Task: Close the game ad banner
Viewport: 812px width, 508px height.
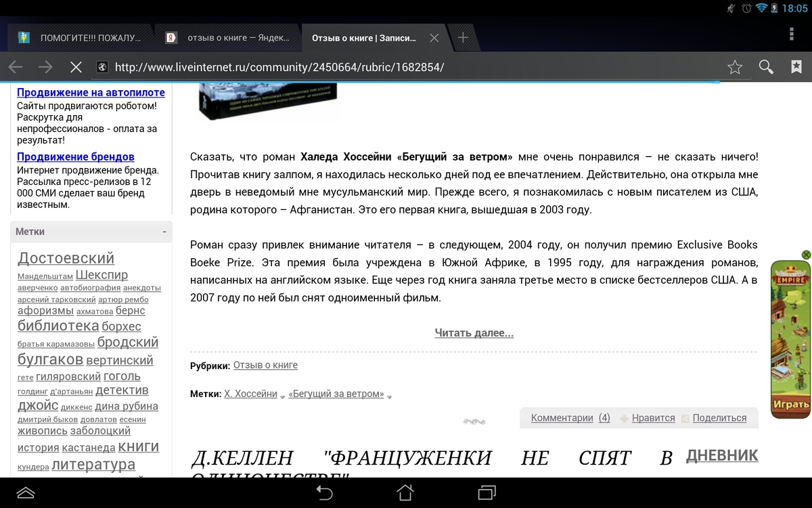Action: click(x=805, y=255)
